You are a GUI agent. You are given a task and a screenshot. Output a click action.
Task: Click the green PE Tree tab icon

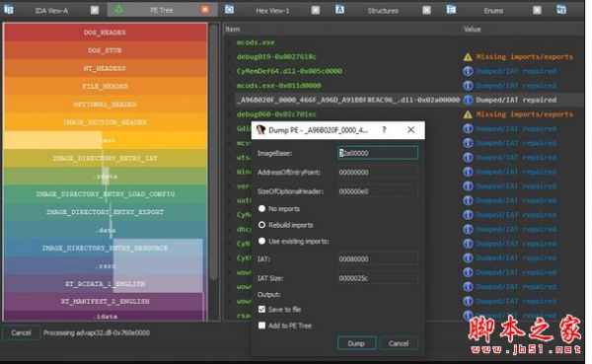click(x=119, y=9)
